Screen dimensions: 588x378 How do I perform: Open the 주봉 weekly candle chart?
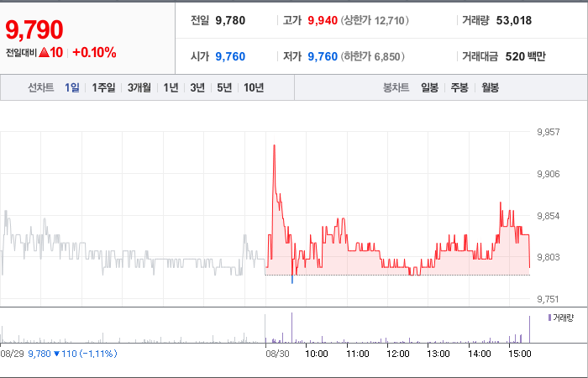click(x=459, y=87)
